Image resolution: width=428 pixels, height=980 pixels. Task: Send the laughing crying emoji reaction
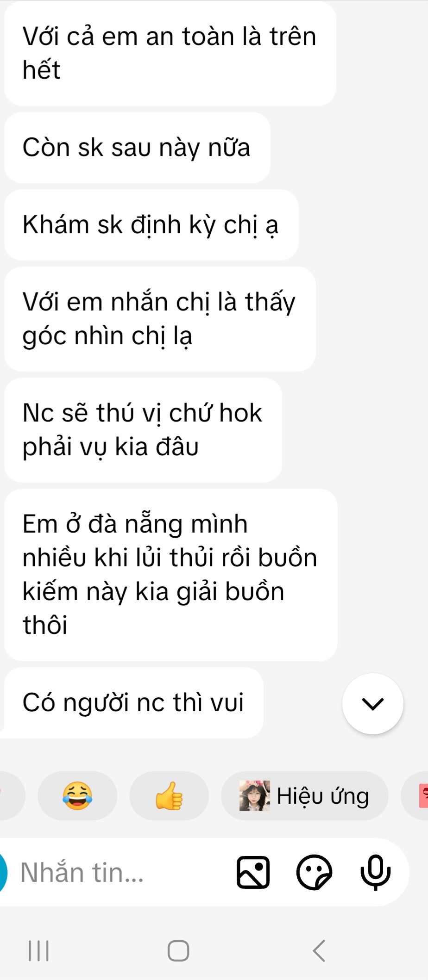pos(77,796)
